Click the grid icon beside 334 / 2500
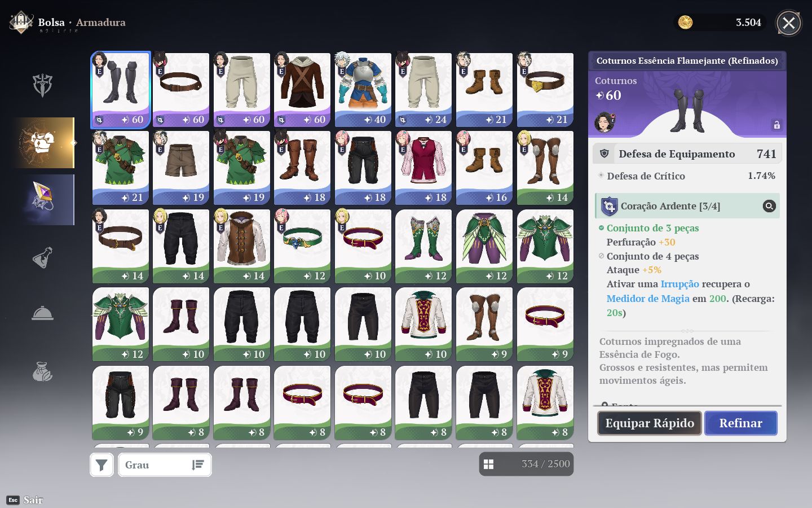The width and height of the screenshot is (812, 508). 488,464
